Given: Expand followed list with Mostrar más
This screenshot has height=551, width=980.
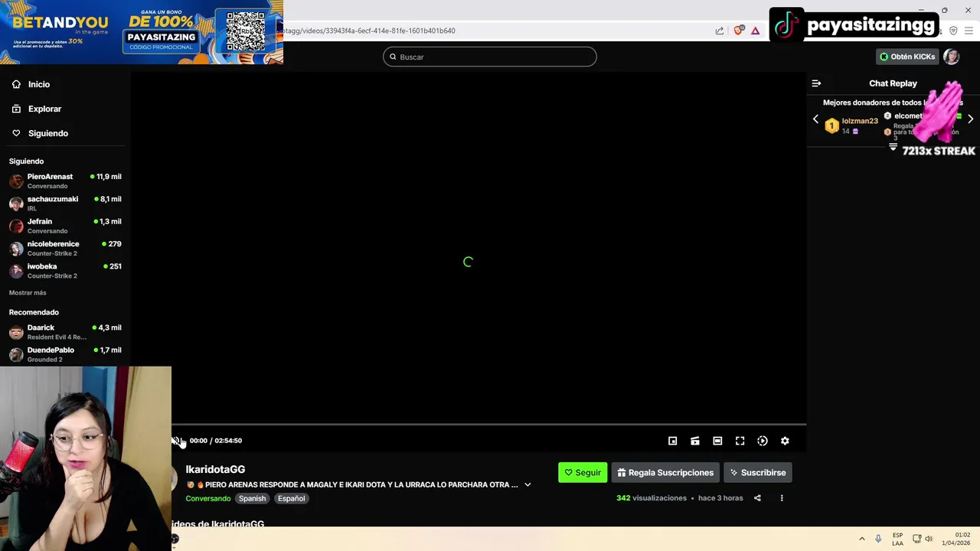Looking at the screenshot, I should (x=28, y=292).
